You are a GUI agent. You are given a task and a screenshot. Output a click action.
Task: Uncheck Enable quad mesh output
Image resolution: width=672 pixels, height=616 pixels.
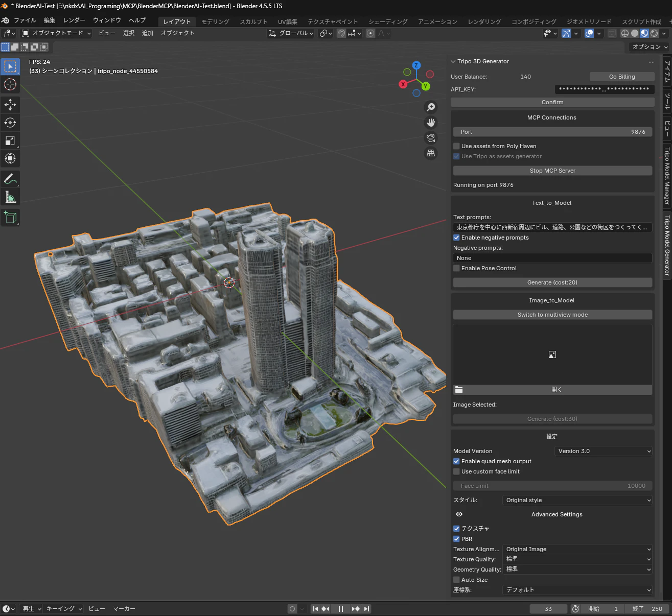coord(456,461)
